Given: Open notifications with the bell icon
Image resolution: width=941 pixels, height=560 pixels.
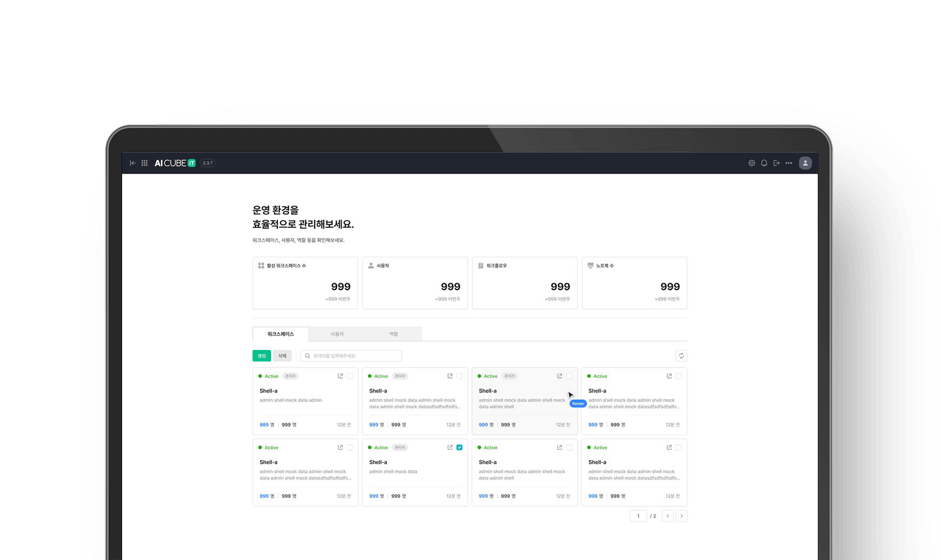Looking at the screenshot, I should pyautogui.click(x=764, y=163).
